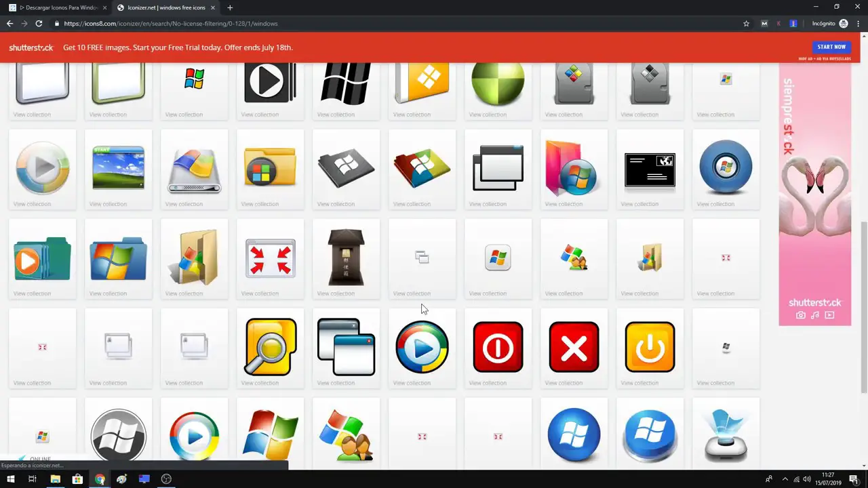Select the black Windows flag logo icon
Viewport: 868px width, 488px height.
pos(346,83)
